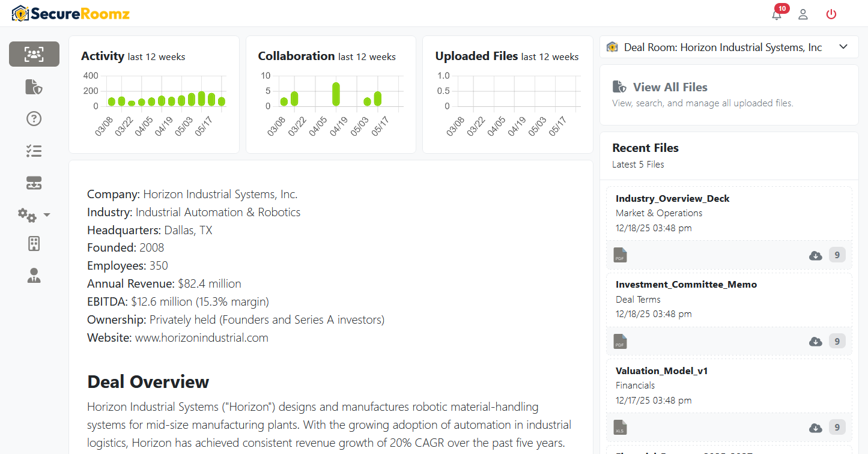Download the Valuation_Model_v1 via cloud icon

[x=816, y=428]
